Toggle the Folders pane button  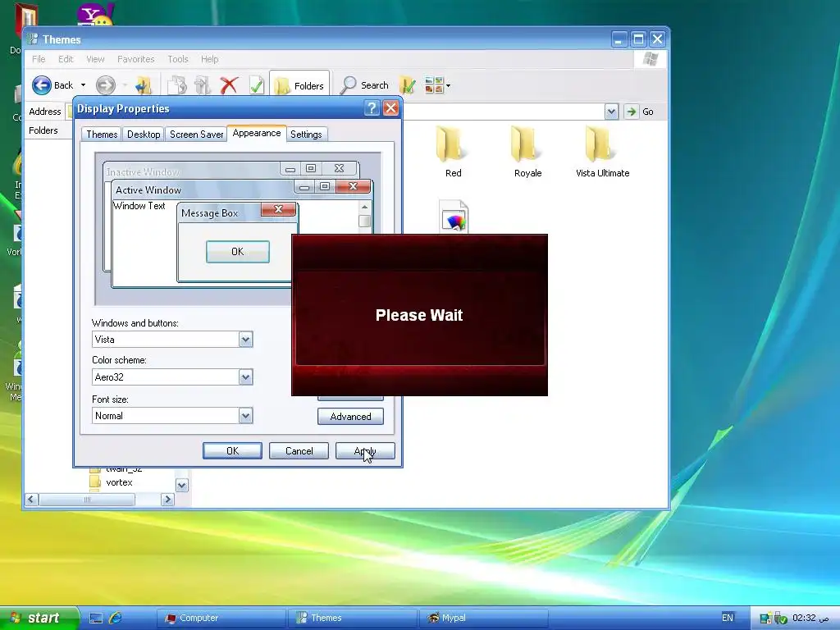point(299,85)
